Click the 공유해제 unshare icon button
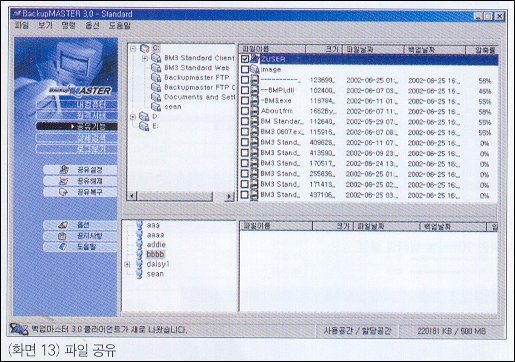Viewport: 515px width, 362px height. pos(64,181)
